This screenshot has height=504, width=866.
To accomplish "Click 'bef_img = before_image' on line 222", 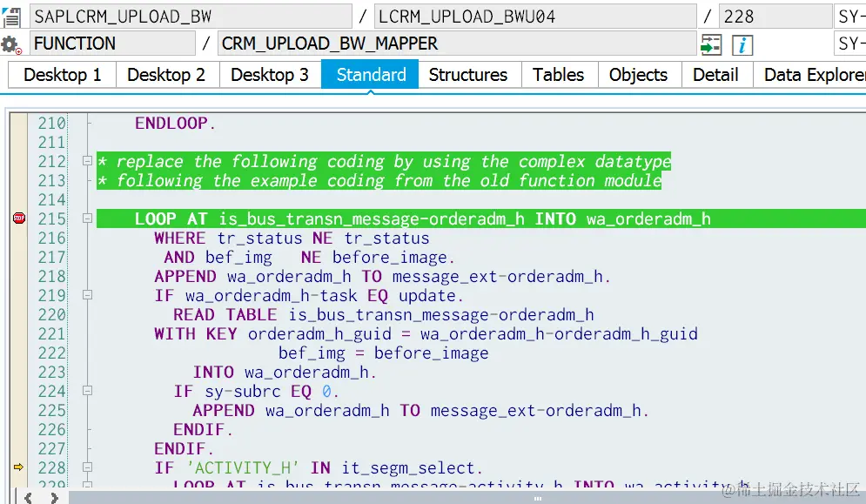I will 383,353.
